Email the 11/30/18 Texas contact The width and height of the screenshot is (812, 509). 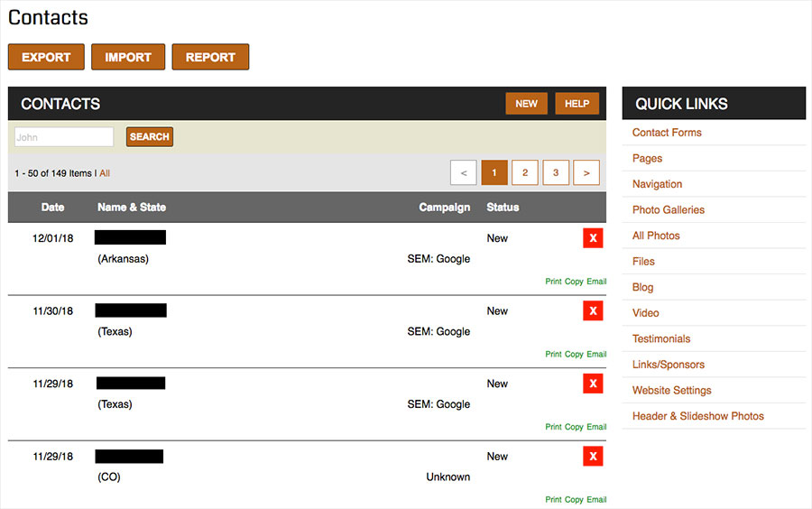point(596,354)
